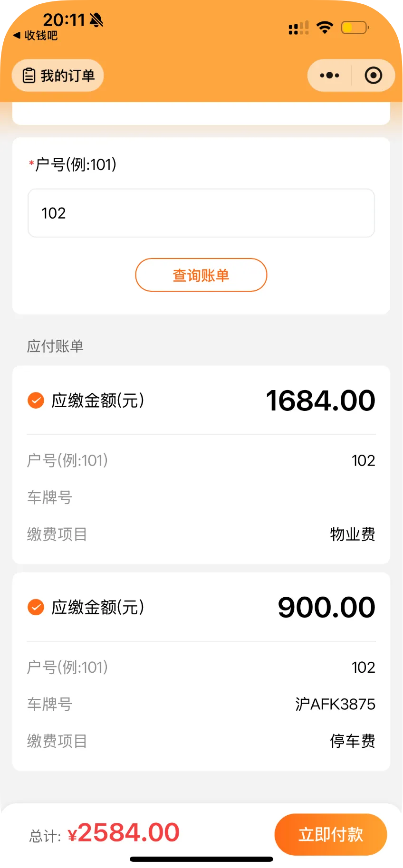403x868 pixels.
Task: Tap the 我的订单 label text
Action: pos(67,76)
